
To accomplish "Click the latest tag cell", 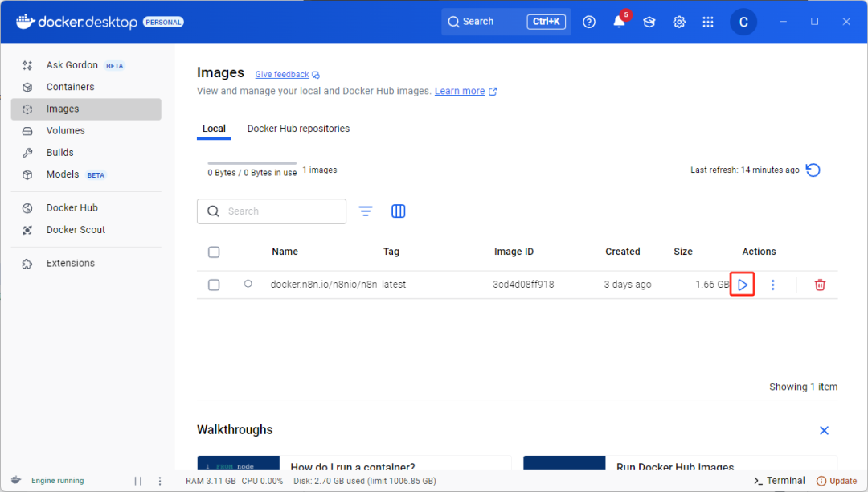I will point(394,285).
